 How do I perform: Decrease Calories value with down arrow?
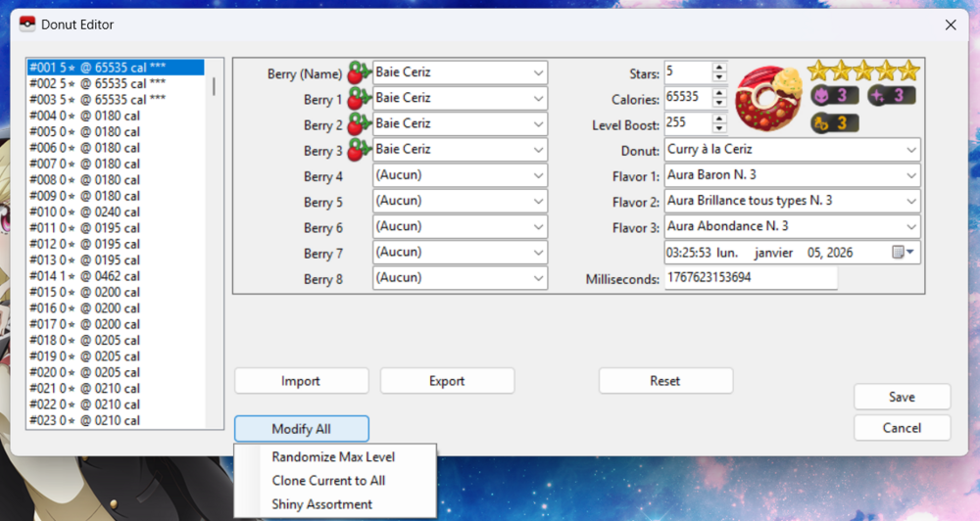(x=719, y=103)
